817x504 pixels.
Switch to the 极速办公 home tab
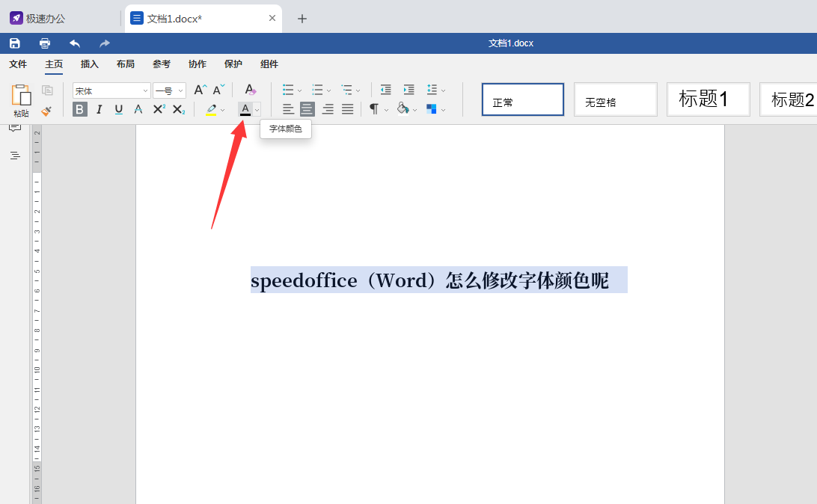click(x=37, y=19)
